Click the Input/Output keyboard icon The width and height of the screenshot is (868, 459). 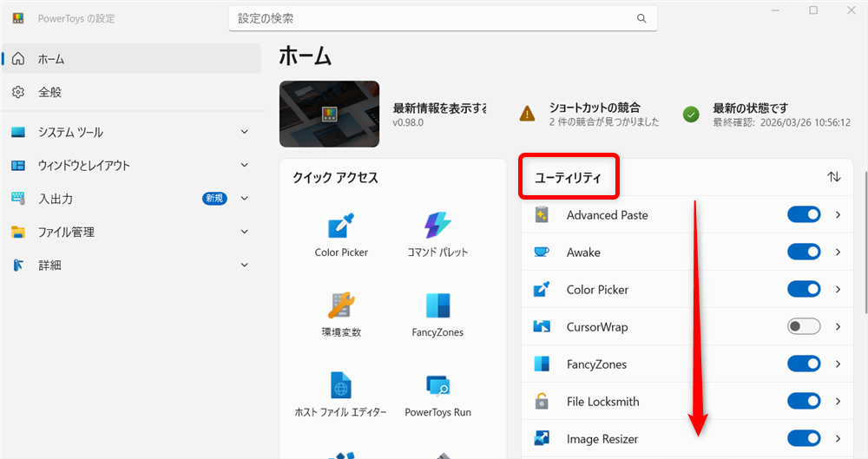coord(18,199)
